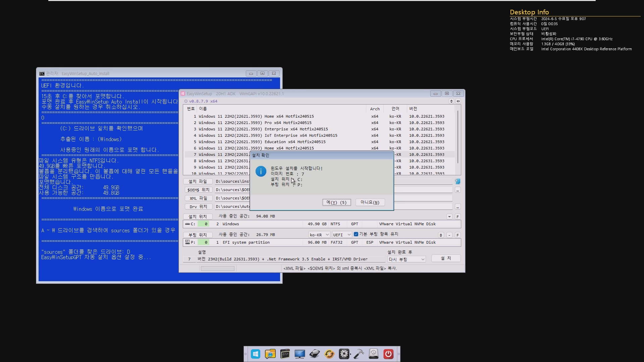Click 아니요(N) to cancel installation
Screen dimensions: 644x362
[370, 202]
